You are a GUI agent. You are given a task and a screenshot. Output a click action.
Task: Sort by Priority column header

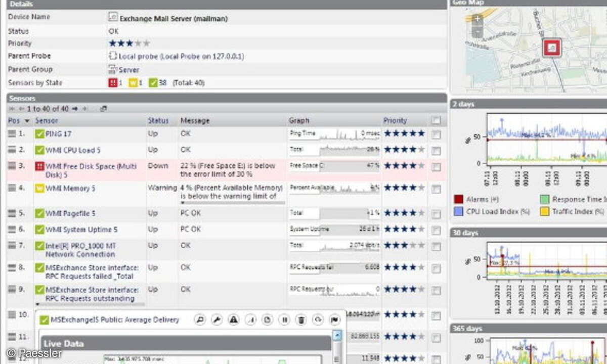coord(395,121)
